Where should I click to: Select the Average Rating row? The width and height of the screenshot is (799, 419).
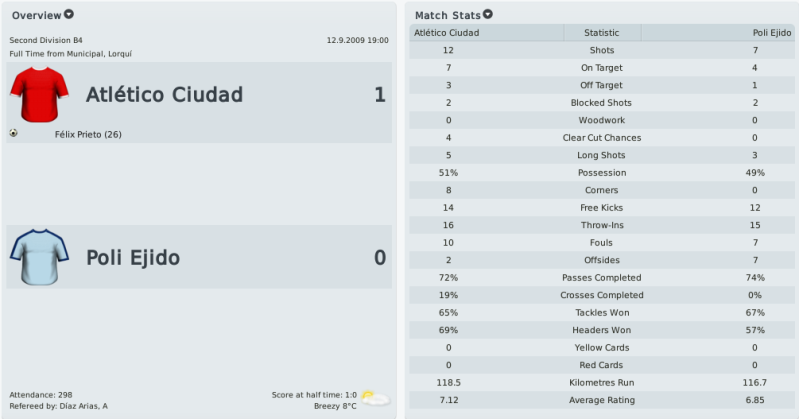602,400
